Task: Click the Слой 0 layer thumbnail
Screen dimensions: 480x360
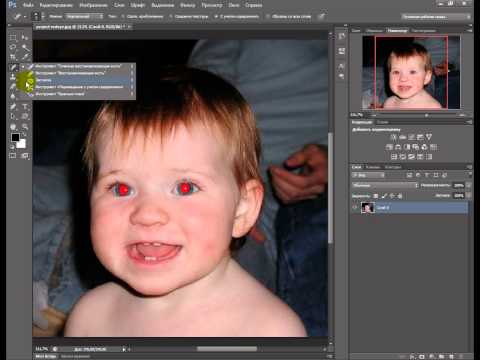Action: coord(368,208)
